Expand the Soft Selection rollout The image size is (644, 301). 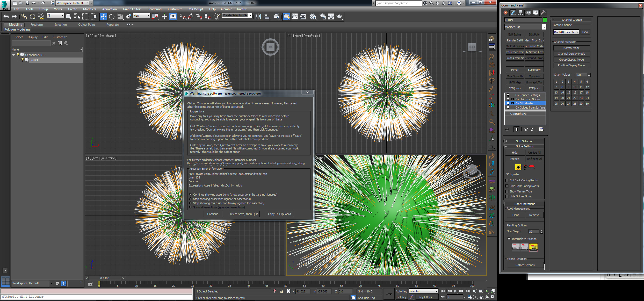click(524, 141)
